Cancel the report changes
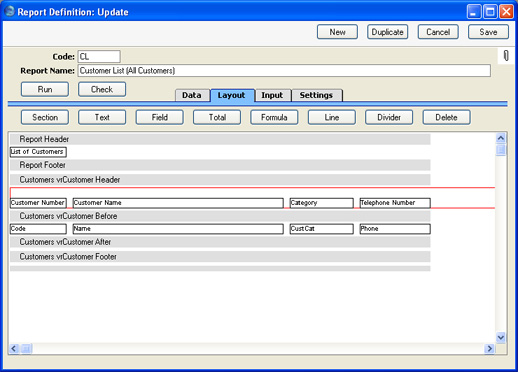518x372 pixels. coord(438,32)
